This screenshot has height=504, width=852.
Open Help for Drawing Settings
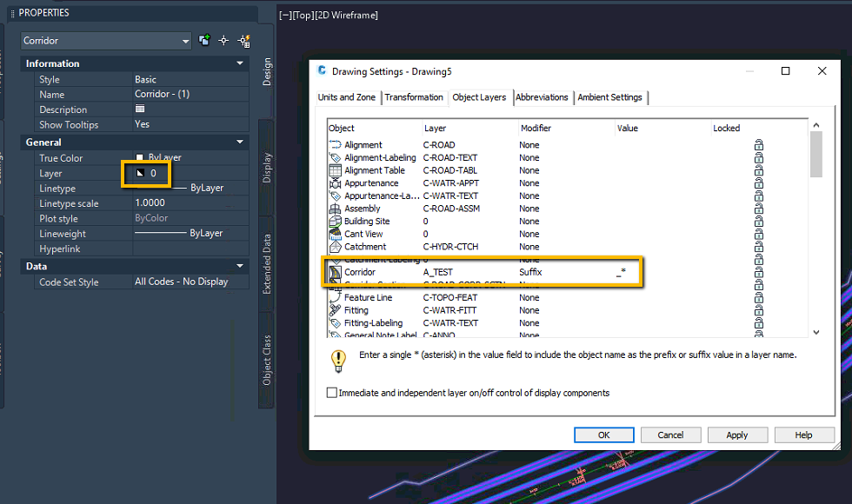804,435
